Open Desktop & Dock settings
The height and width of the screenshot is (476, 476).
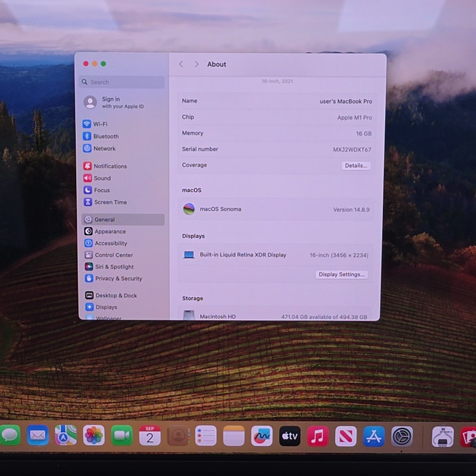pyautogui.click(x=111, y=296)
